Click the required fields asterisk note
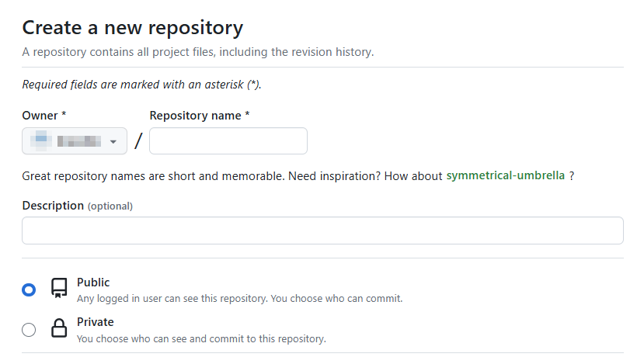 coord(141,85)
